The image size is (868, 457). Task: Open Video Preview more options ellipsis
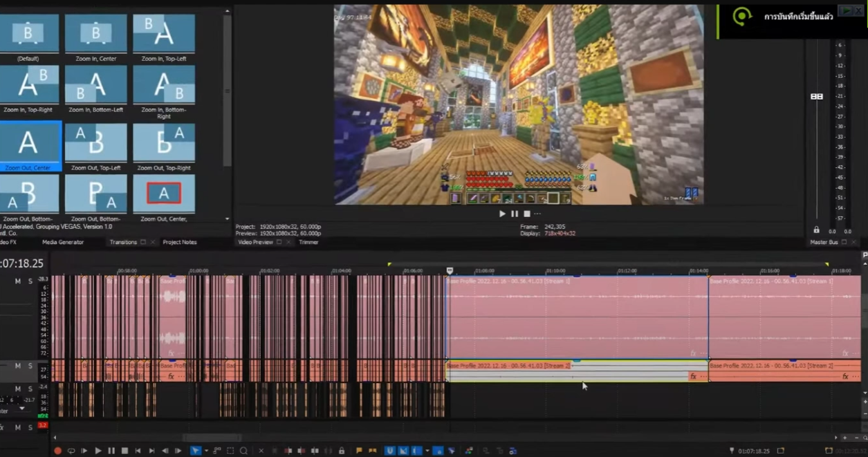coord(537,214)
